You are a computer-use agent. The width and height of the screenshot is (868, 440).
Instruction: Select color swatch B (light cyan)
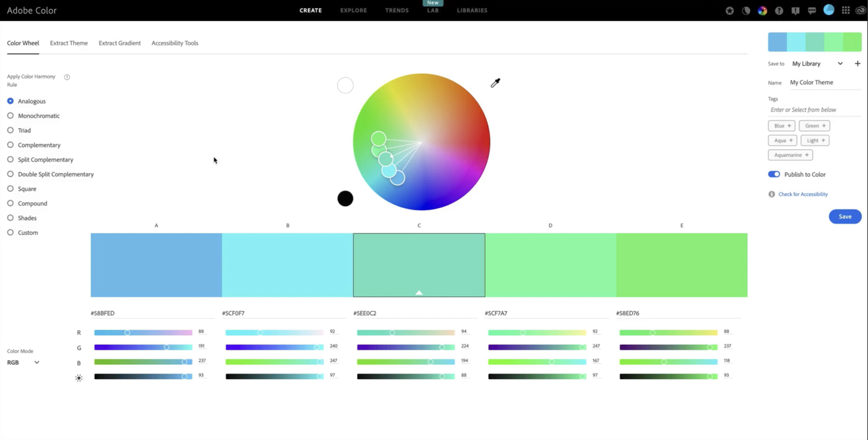(288, 265)
